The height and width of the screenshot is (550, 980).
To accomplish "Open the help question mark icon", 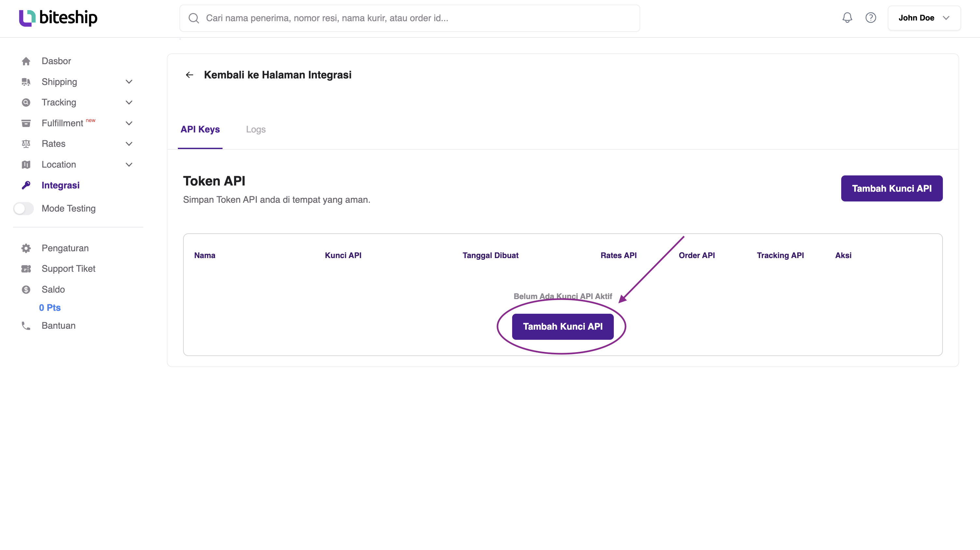I will pos(871,18).
